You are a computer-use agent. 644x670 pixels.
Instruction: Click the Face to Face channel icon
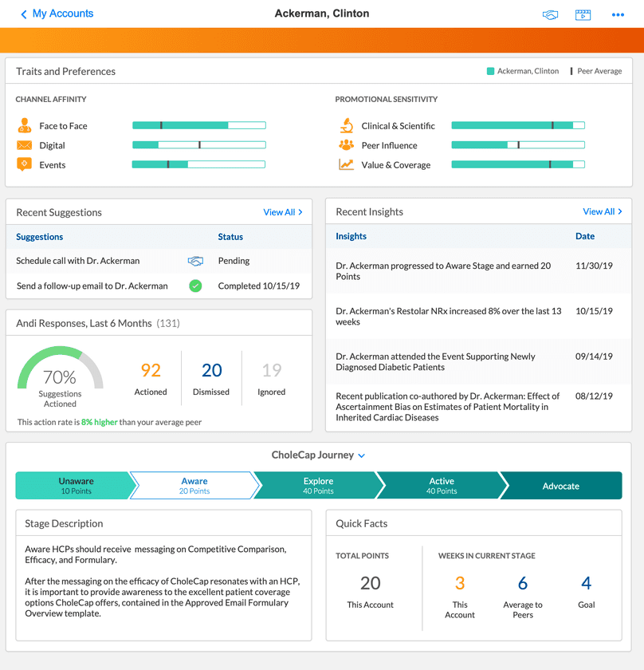point(24,125)
